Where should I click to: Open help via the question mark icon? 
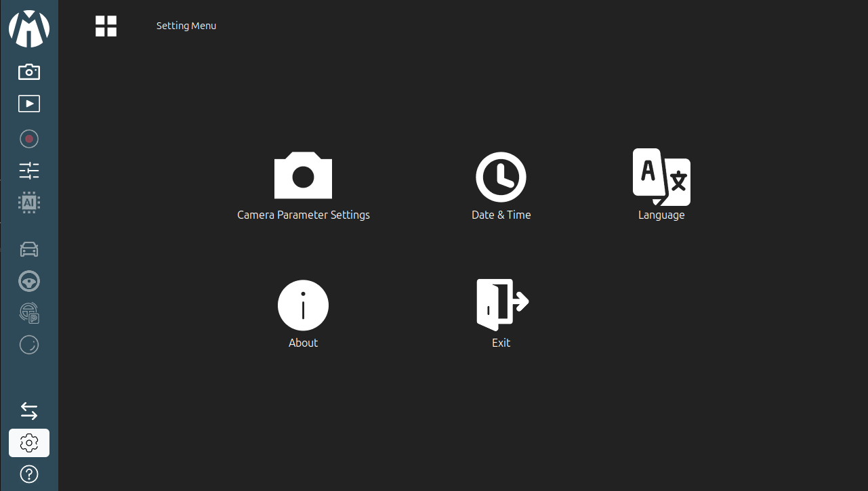pos(29,474)
